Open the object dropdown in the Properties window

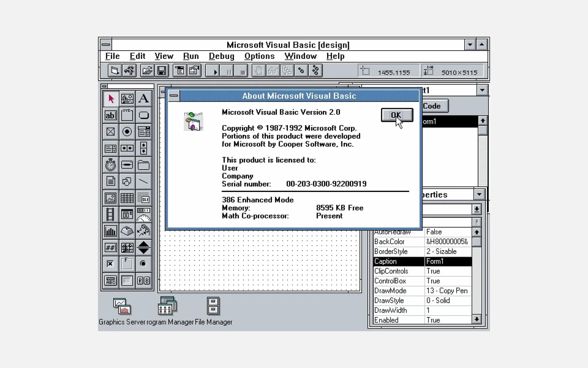[x=476, y=209]
